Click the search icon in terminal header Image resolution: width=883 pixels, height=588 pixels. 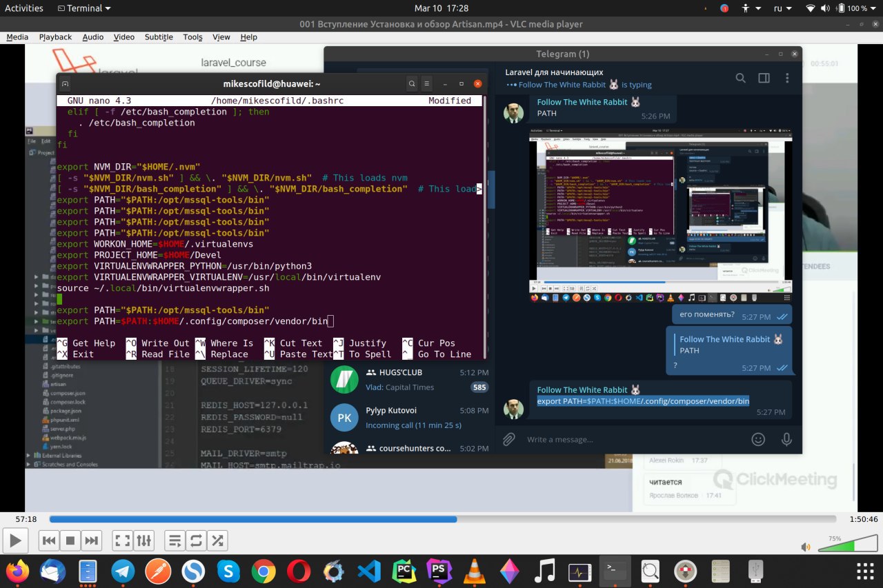(x=412, y=83)
